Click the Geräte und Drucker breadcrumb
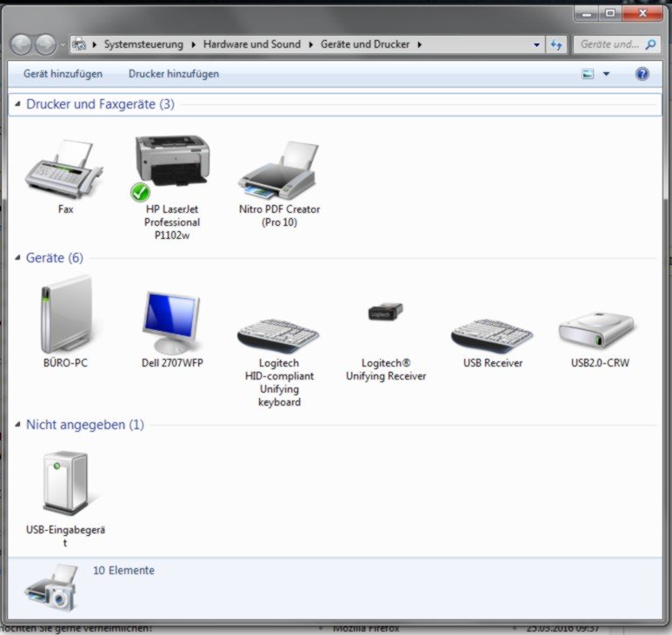Viewport: 672px width, 635px height. click(x=365, y=44)
